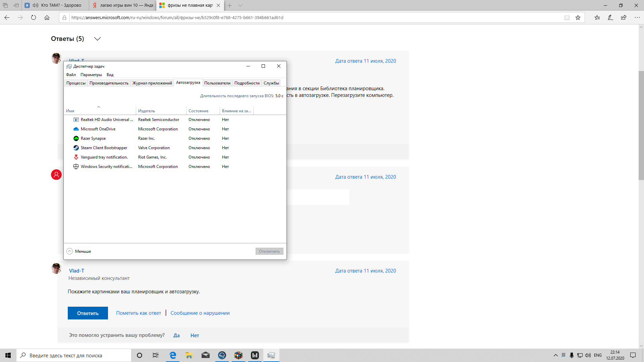Click the Microsoft OneDrive cloud icon
This screenshot has height=362, width=644.
(x=76, y=129)
